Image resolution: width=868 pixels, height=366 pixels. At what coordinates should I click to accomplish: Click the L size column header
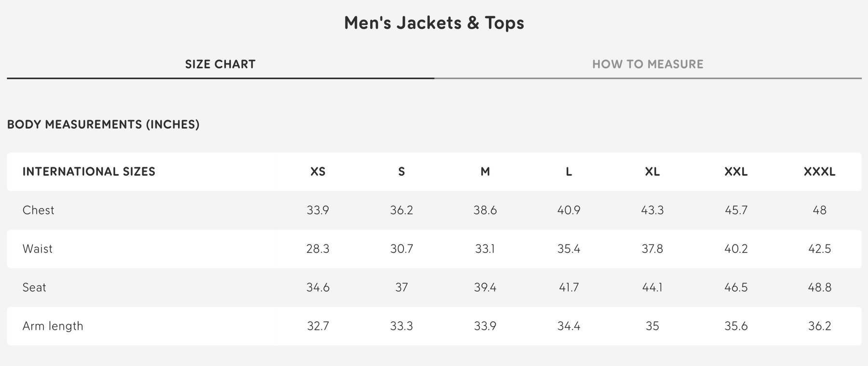[569, 171]
